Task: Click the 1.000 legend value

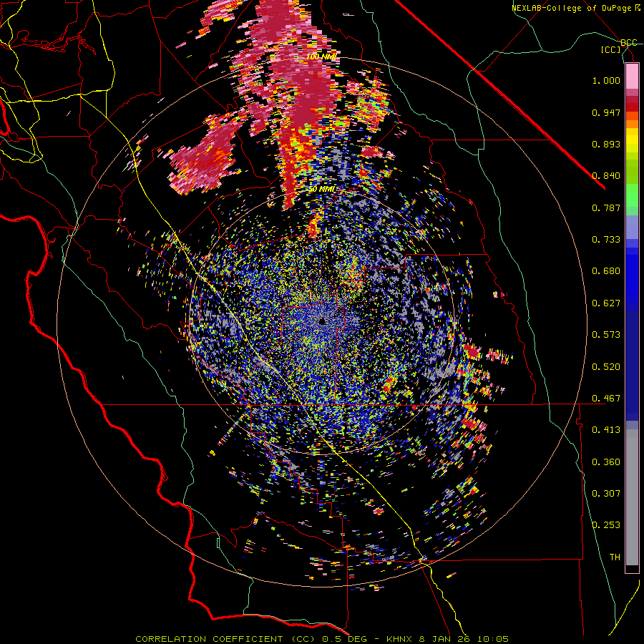Action: [606, 80]
